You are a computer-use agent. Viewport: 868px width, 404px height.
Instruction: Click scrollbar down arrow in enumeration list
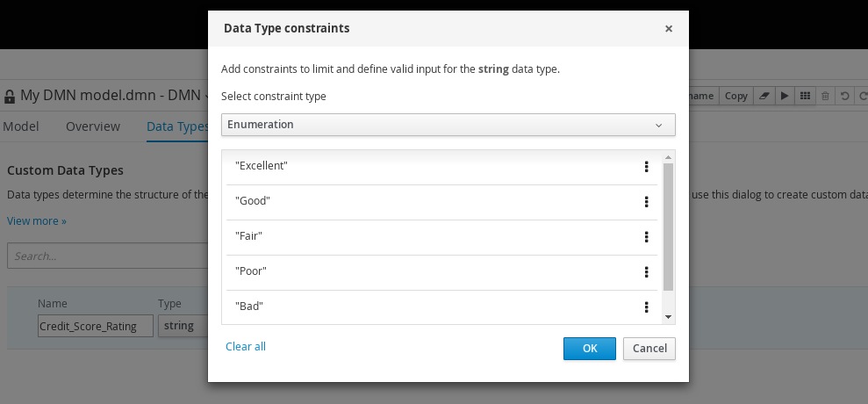pos(668,317)
